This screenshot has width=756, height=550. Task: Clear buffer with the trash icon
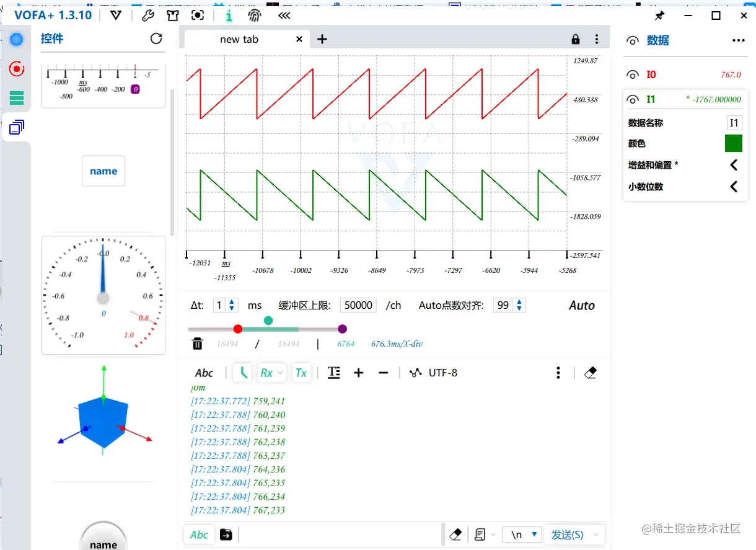197,344
